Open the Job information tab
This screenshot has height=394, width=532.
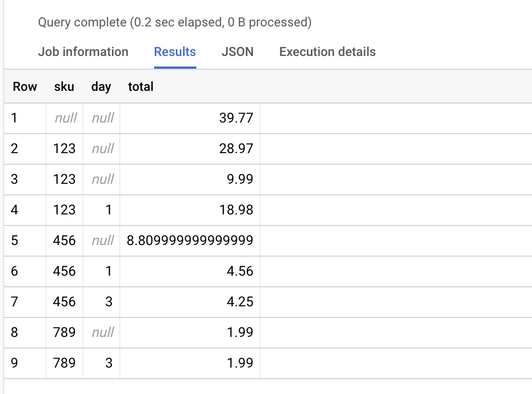point(83,52)
